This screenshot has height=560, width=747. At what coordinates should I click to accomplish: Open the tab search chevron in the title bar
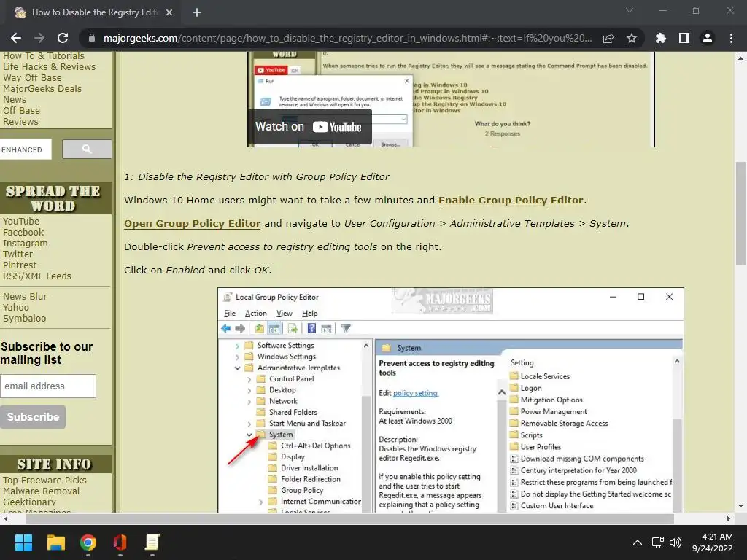click(x=630, y=10)
